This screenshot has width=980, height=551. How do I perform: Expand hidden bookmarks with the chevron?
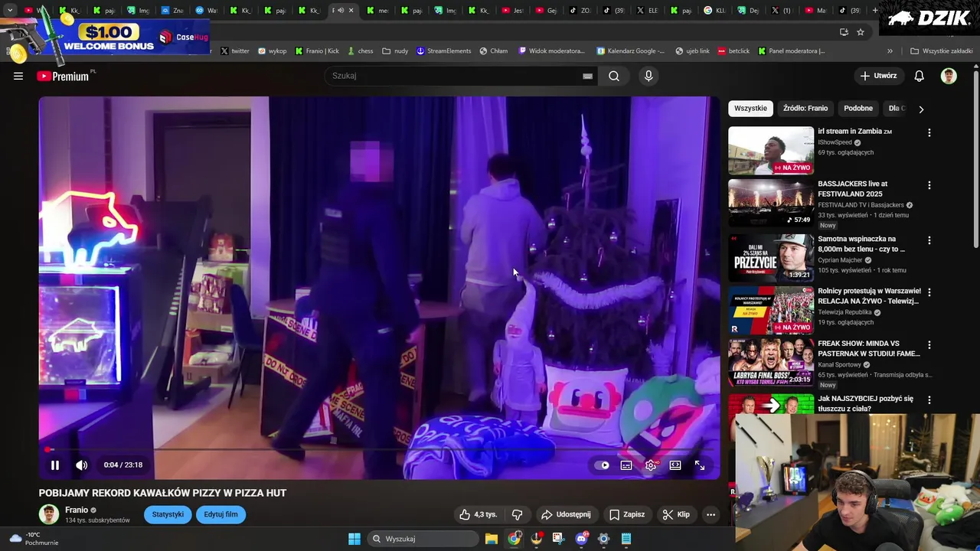(x=890, y=51)
